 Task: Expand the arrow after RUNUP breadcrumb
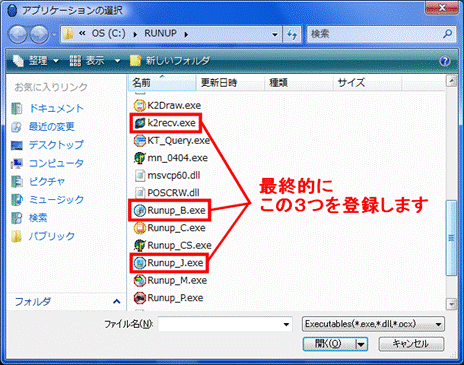coord(186,34)
